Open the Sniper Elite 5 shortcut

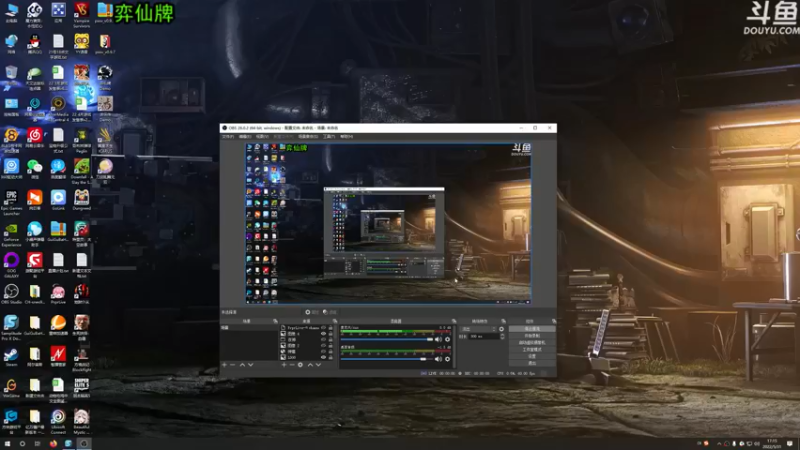[81, 388]
